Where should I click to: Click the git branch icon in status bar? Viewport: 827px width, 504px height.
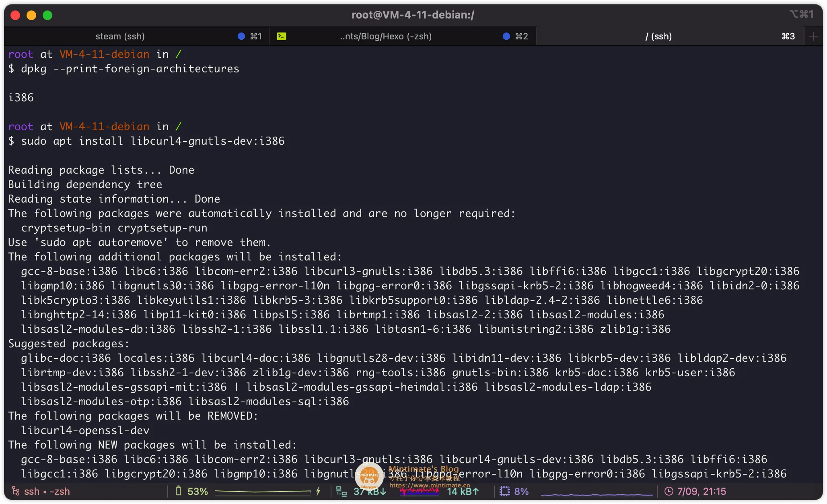16,491
